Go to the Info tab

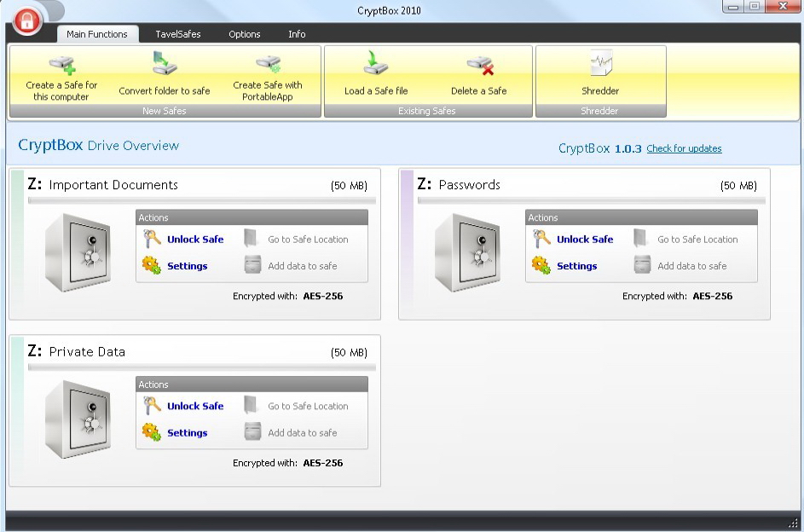[297, 34]
